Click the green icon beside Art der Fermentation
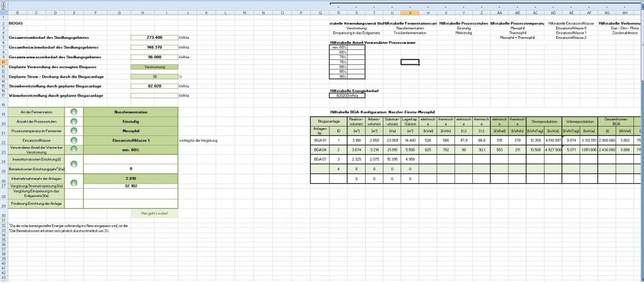 [x=74, y=112]
